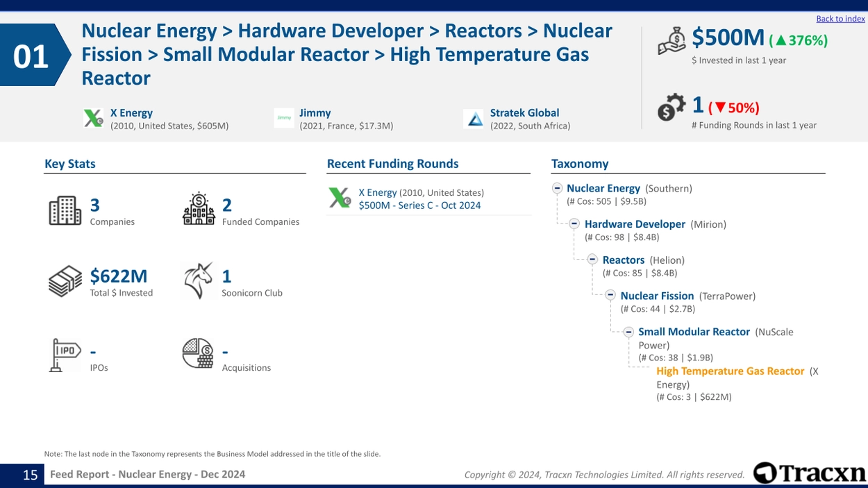Click the note about last Taxonomy node

(x=212, y=454)
